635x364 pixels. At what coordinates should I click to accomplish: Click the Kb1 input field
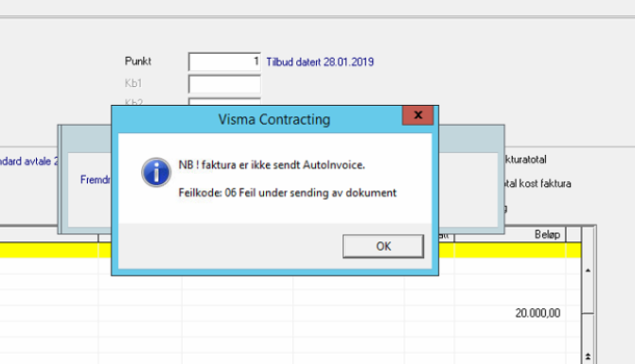(x=225, y=84)
